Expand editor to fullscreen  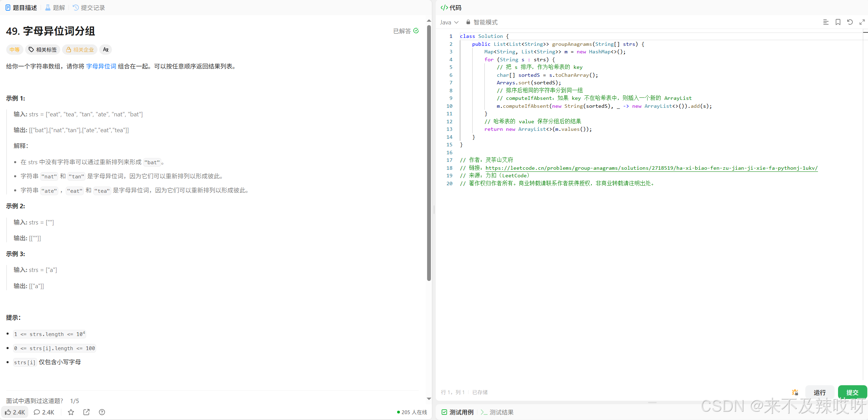coord(862,22)
